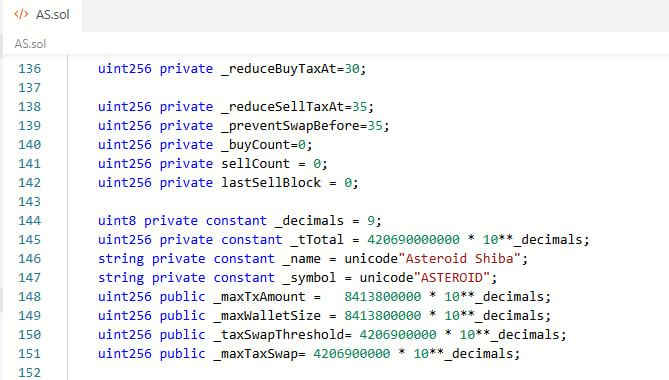Click line number 147 in gutter
This screenshot has width=669, height=380.
(29, 278)
